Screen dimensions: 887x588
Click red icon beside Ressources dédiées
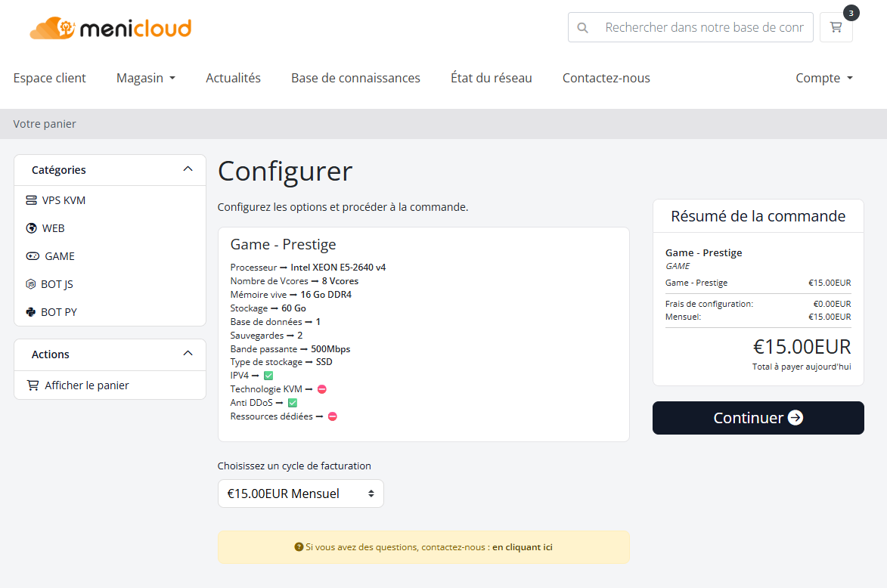pos(333,416)
